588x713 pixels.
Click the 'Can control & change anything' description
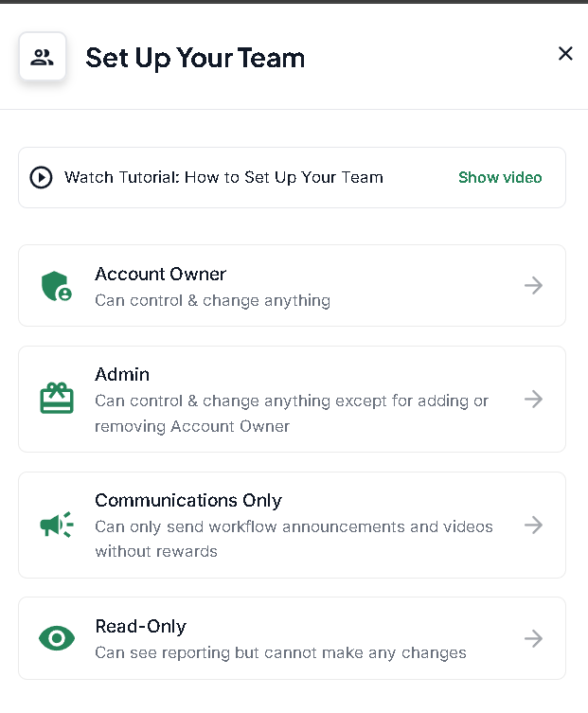pyautogui.click(x=212, y=301)
